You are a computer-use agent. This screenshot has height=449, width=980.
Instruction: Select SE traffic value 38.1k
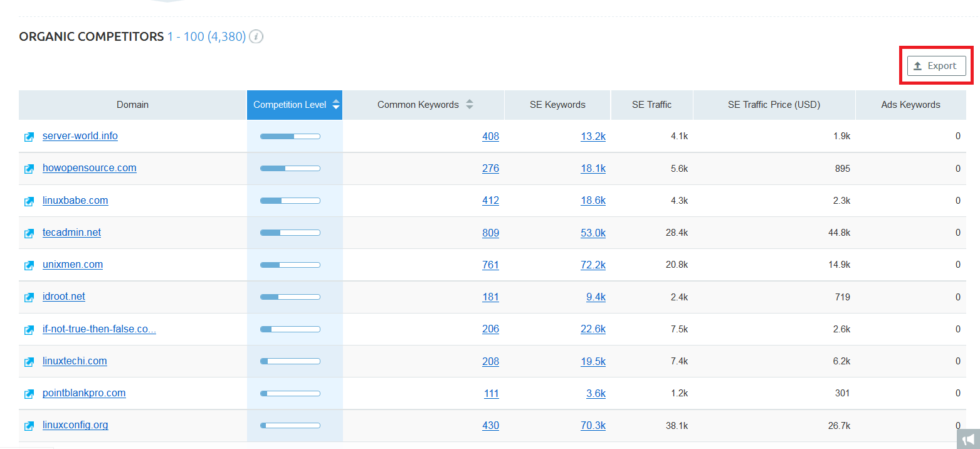(677, 425)
